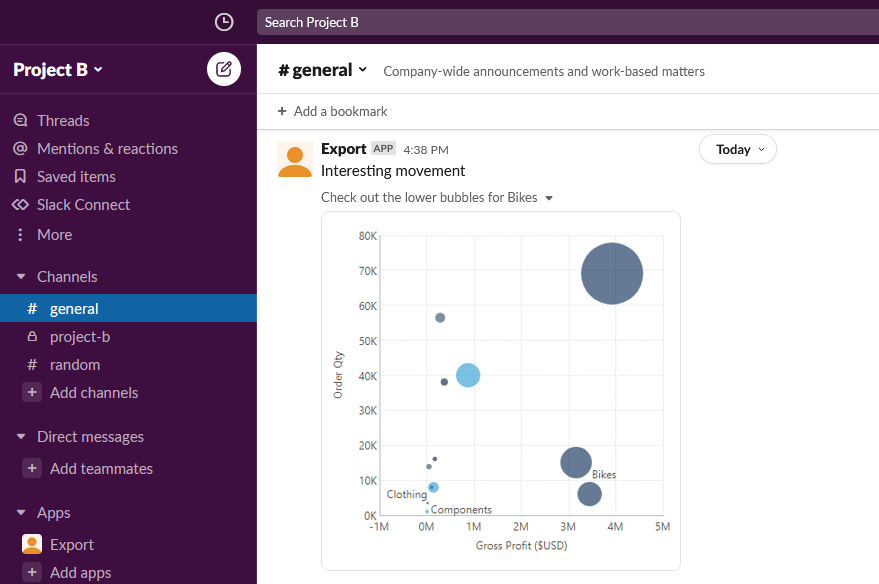Click Add channels label
This screenshot has height=584, width=879.
coord(94,393)
